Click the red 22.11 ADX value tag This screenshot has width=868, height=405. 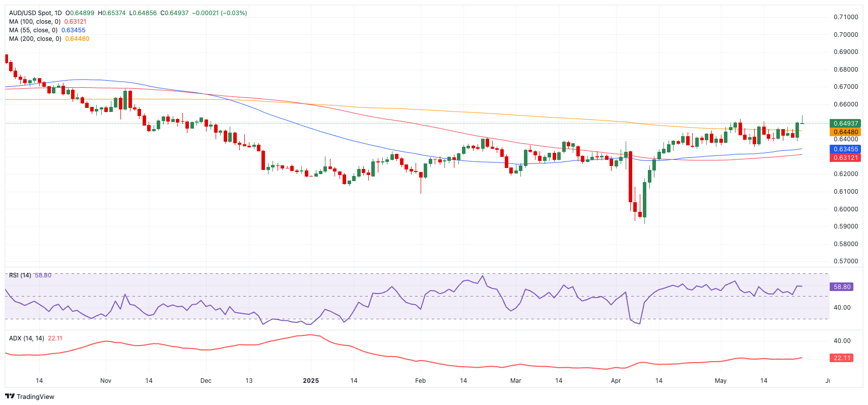(842, 358)
